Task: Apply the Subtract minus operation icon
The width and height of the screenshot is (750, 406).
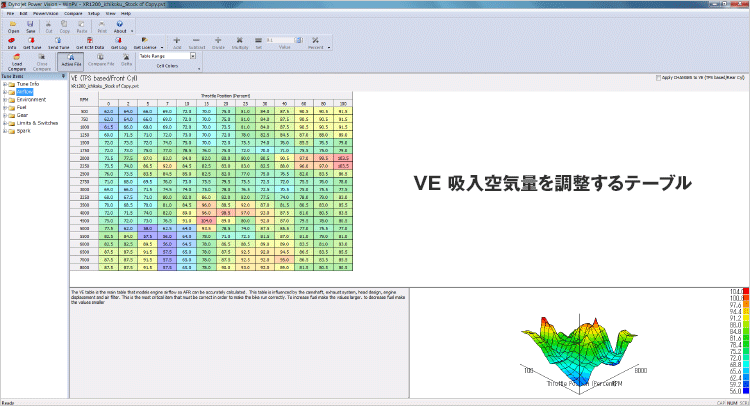Action: (196, 41)
